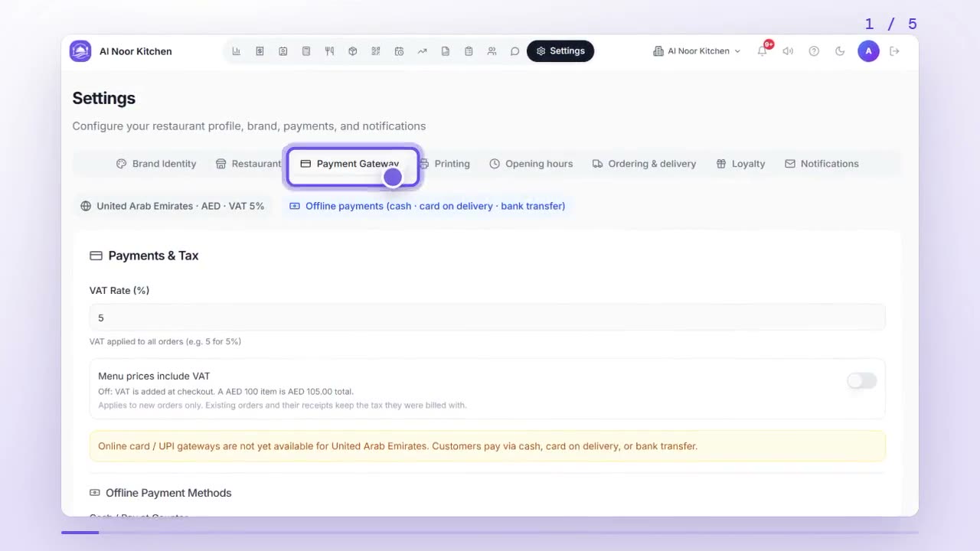Screen dimensions: 980x551
Task: Switch to dark mode moon icon
Action: 840,51
